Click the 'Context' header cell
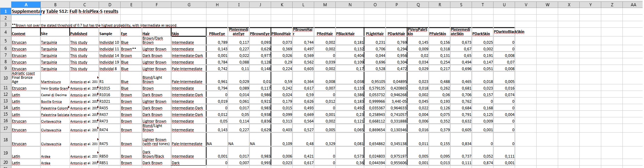 (x=26, y=32)
